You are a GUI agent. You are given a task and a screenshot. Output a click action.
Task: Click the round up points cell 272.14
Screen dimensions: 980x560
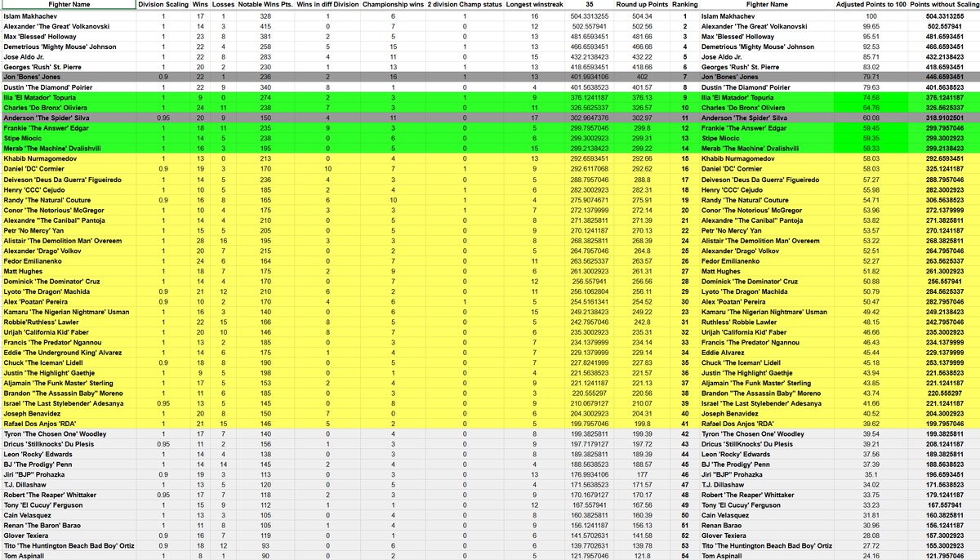point(642,211)
